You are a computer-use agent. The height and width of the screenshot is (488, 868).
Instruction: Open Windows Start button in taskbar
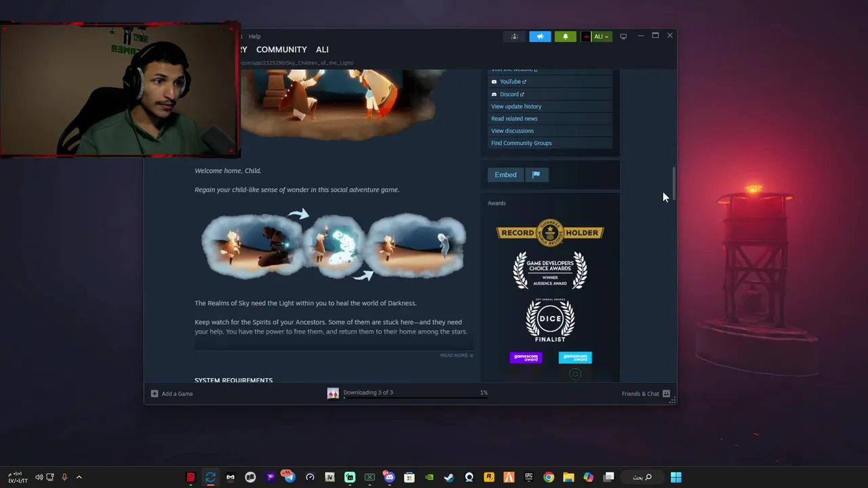pos(676,477)
